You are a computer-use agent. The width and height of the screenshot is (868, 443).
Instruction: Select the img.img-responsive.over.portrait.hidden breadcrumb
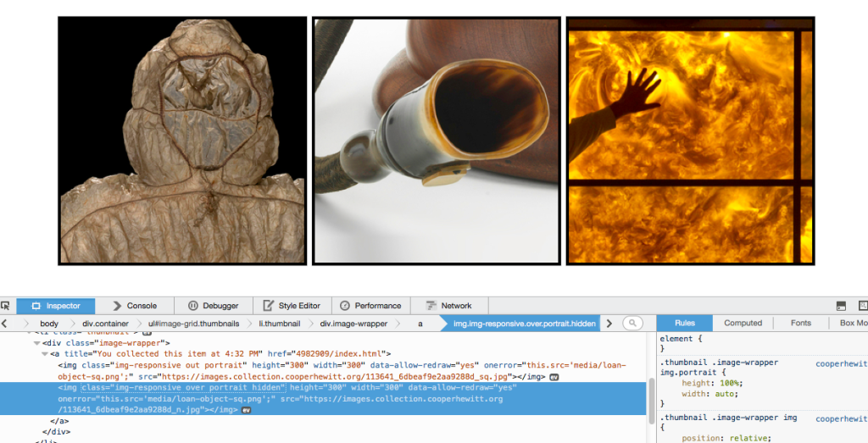tap(524, 324)
